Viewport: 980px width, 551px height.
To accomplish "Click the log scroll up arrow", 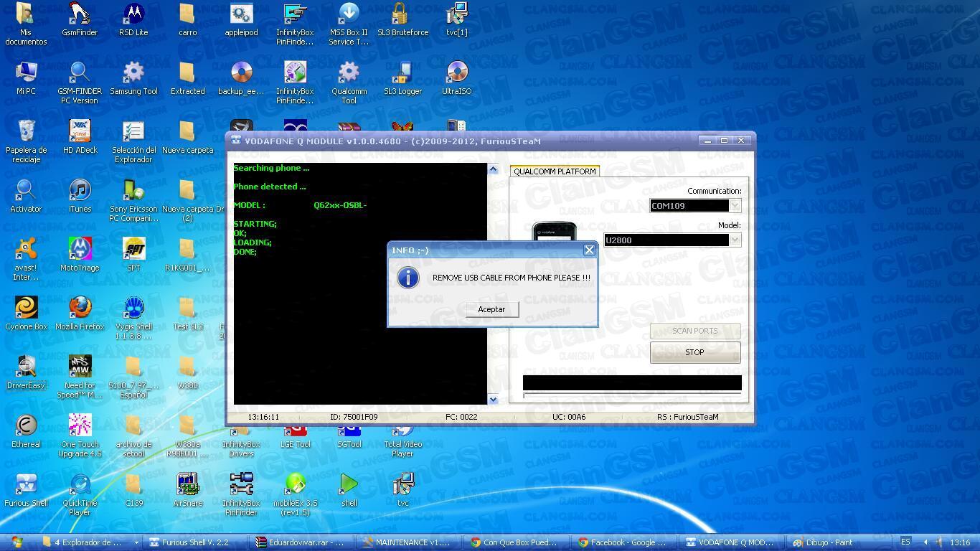I will click(493, 169).
